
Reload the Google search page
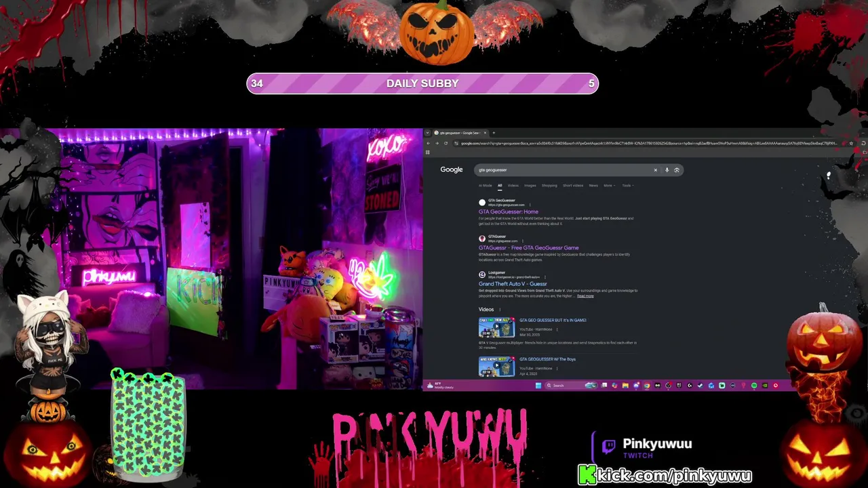[x=446, y=143]
